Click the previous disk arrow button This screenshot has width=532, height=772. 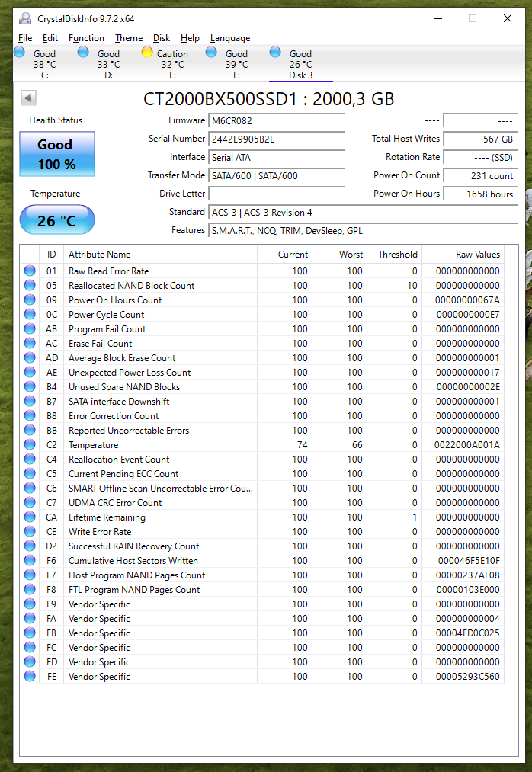tap(28, 98)
